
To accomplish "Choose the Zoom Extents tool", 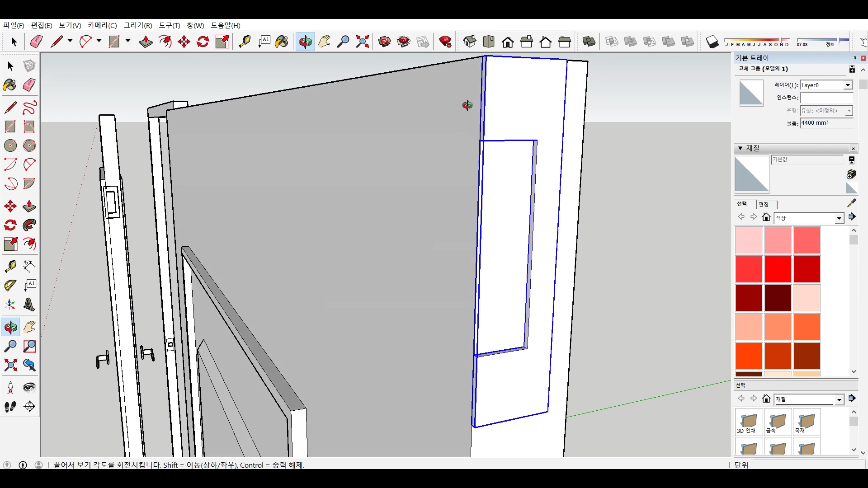I will [x=362, y=42].
